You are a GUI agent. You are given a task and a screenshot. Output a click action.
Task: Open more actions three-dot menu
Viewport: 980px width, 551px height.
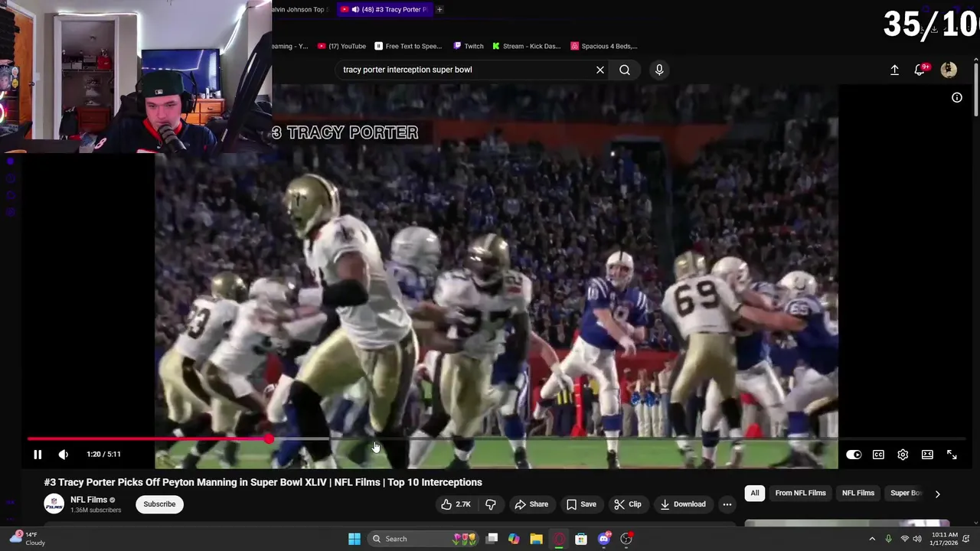click(x=727, y=504)
